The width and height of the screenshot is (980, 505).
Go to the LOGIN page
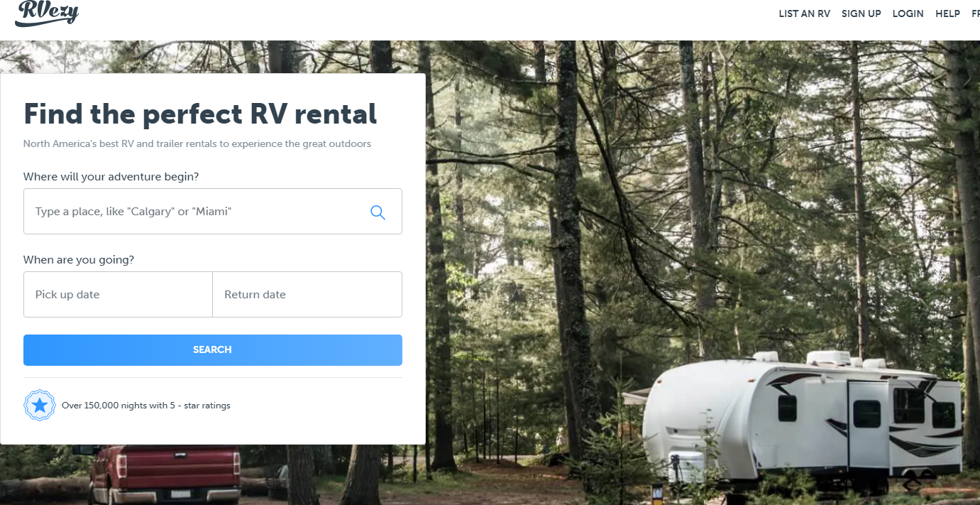908,13
